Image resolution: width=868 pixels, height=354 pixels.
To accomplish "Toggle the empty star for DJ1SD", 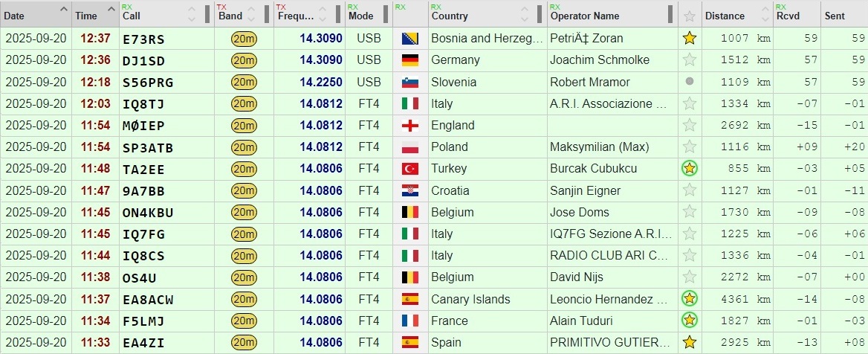I will click(690, 60).
